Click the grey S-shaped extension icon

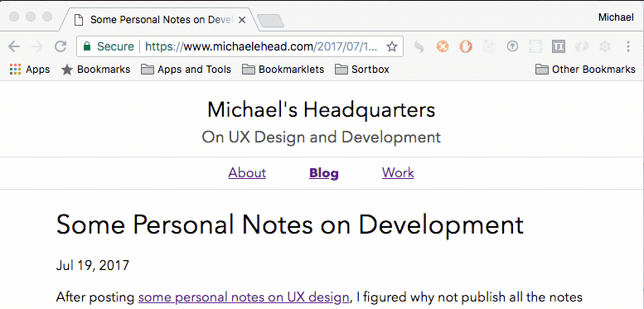point(419,46)
